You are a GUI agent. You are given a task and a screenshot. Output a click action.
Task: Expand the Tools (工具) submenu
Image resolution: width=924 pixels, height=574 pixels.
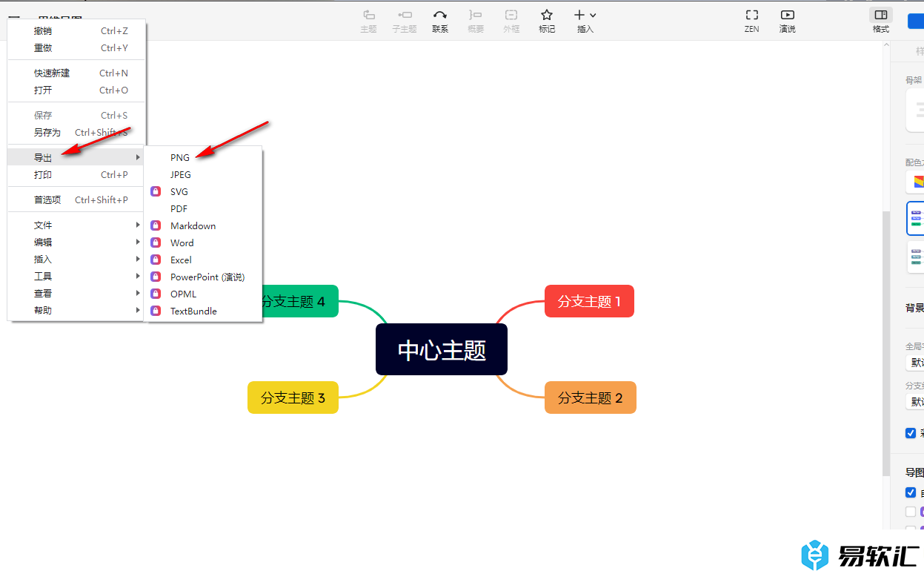point(76,276)
